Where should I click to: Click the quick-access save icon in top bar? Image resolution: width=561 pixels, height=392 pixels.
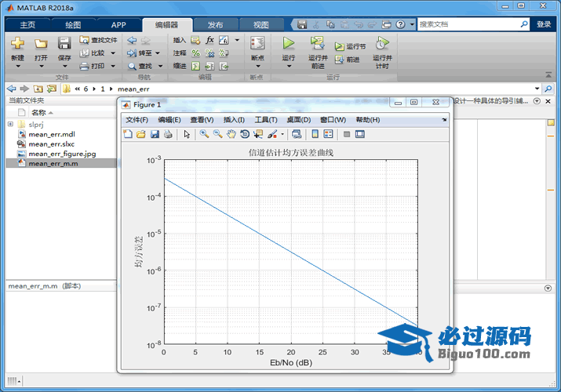[302, 24]
